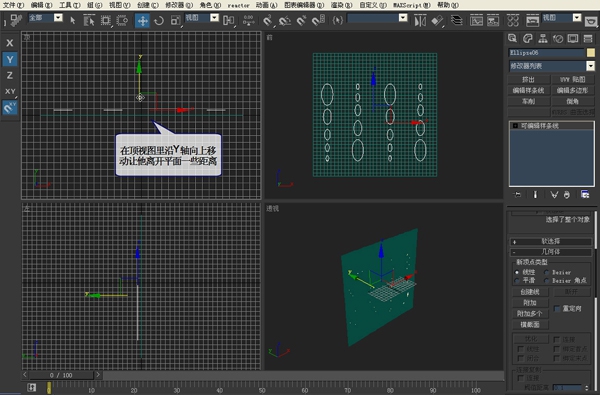The image size is (600, 395).
Task: Open the render type 视图 dropdown
Action: (577, 18)
